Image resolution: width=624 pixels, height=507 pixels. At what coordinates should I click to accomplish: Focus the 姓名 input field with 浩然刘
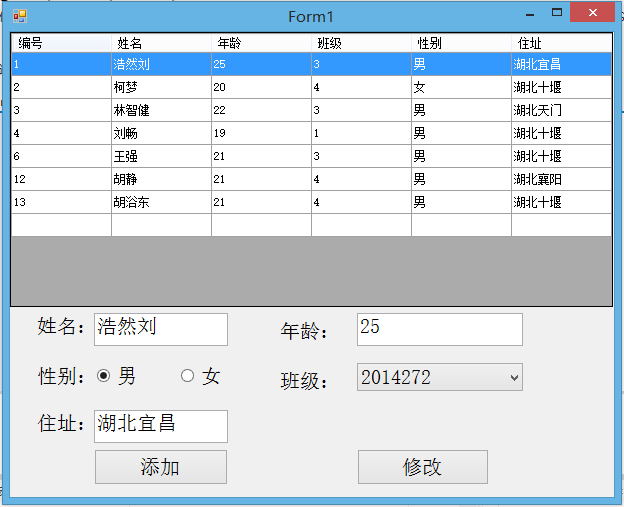point(161,330)
